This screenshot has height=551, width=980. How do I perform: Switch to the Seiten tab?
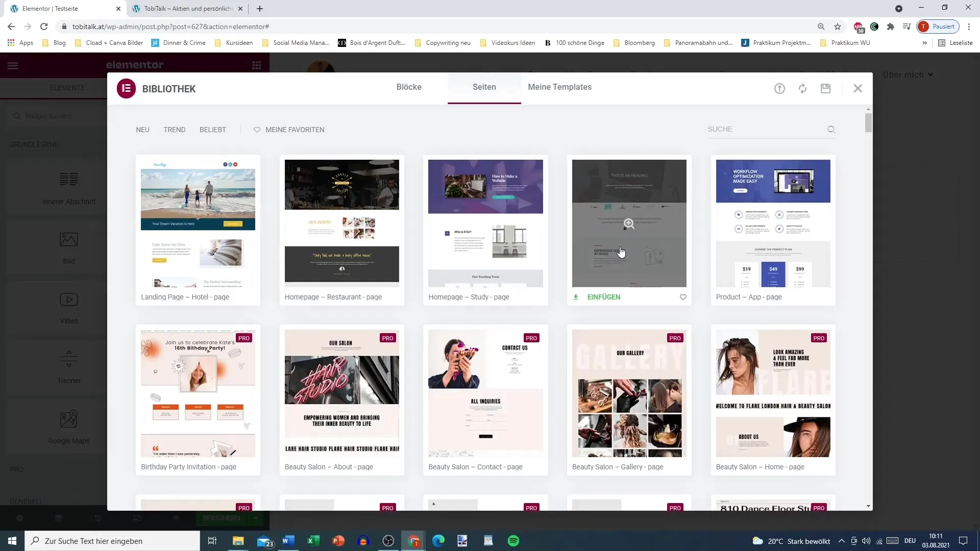click(x=484, y=87)
